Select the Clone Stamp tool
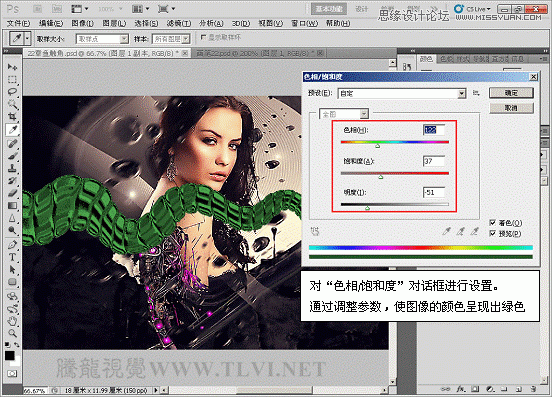Screen dimensions: 552x397 12,168
